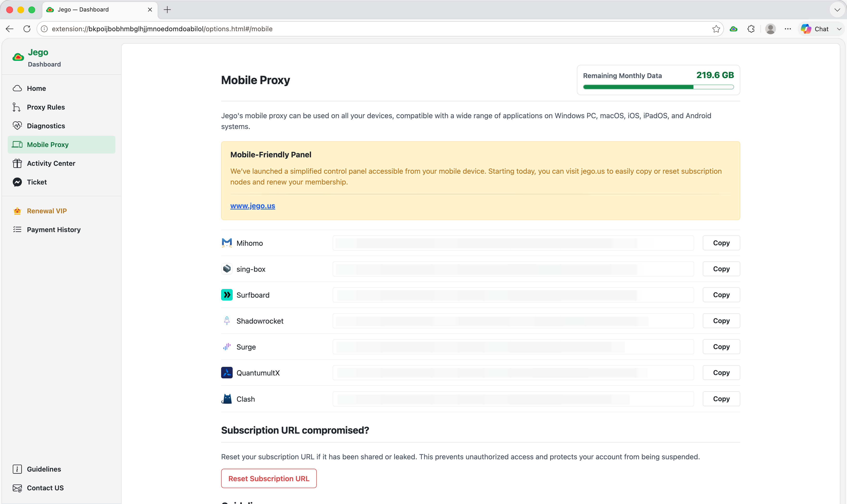Go back with browser back arrow
The width and height of the screenshot is (847, 504).
point(10,29)
